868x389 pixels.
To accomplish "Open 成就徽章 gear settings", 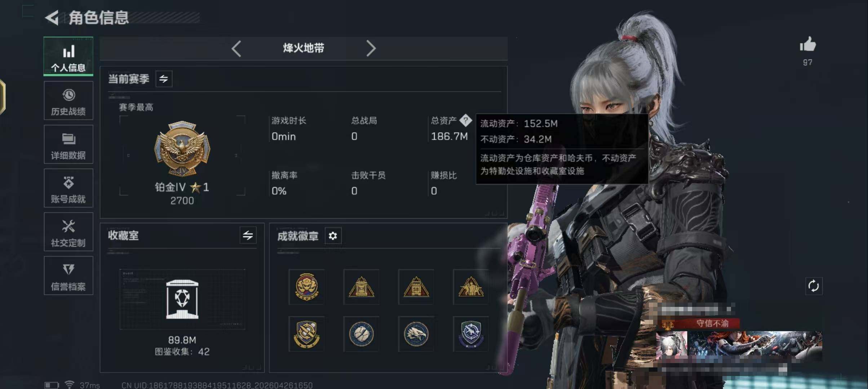I will click(333, 236).
